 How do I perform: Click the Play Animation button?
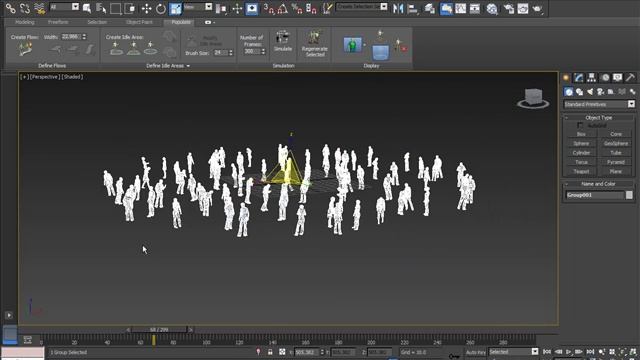(x=568, y=352)
